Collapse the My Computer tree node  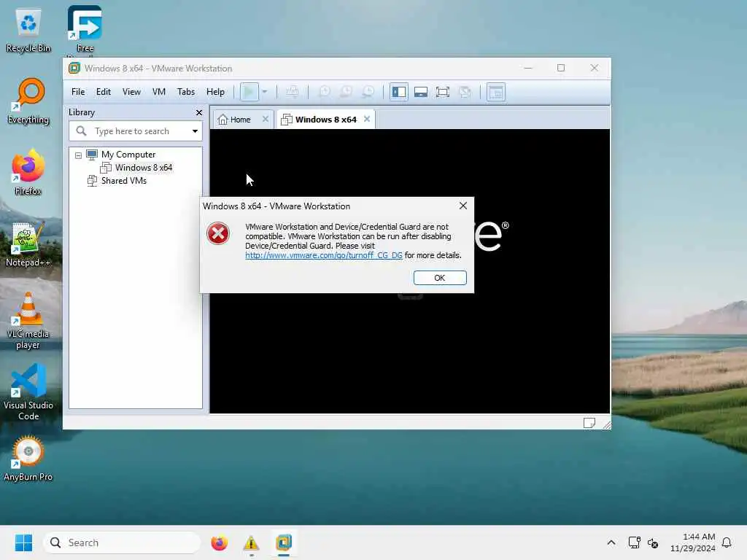point(79,155)
